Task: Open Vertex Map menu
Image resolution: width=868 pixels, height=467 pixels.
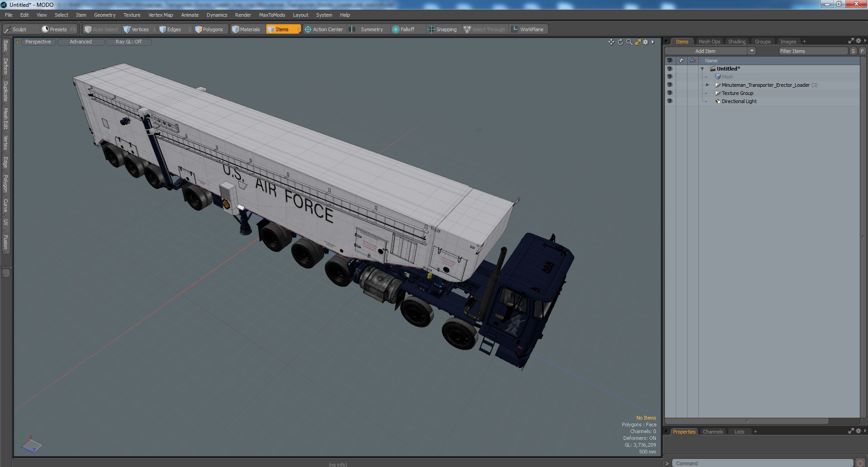Action: coord(161,15)
